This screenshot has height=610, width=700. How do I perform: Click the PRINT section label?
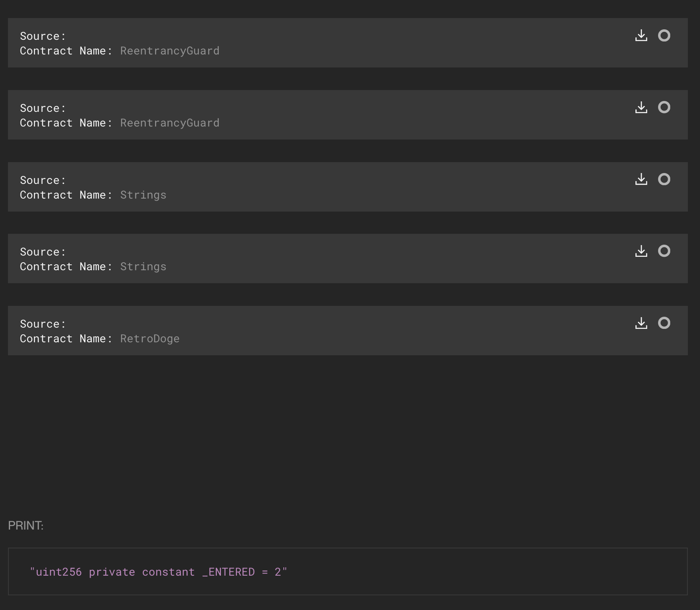pyautogui.click(x=26, y=525)
